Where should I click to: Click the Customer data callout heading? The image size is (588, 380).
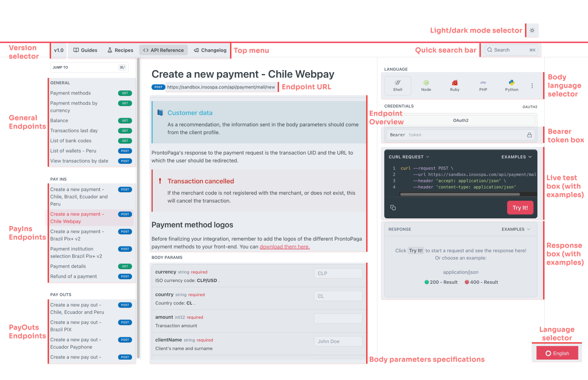pyautogui.click(x=190, y=113)
